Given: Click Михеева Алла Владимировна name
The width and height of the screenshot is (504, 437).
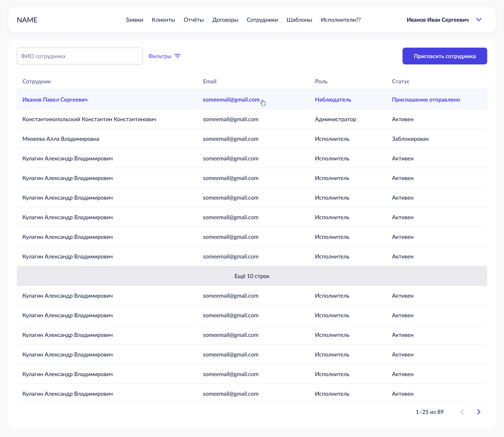Looking at the screenshot, I should 61,139.
